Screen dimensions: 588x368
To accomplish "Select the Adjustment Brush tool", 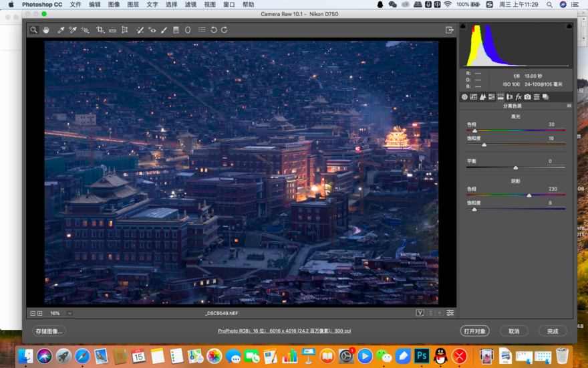I will click(164, 30).
